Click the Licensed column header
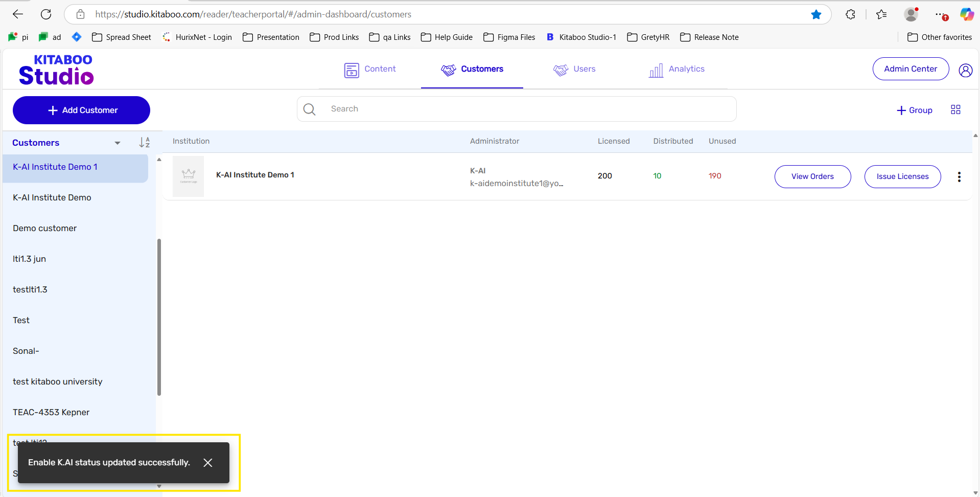Screen dimensions: 980x497 click(x=614, y=142)
